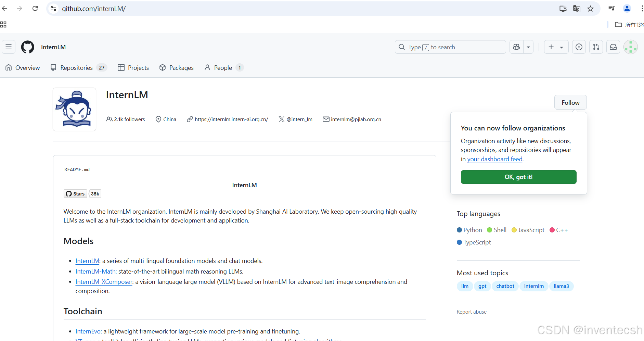644x341 pixels.
Task: Filter repositories by TypeScript language
Action: click(x=474, y=242)
